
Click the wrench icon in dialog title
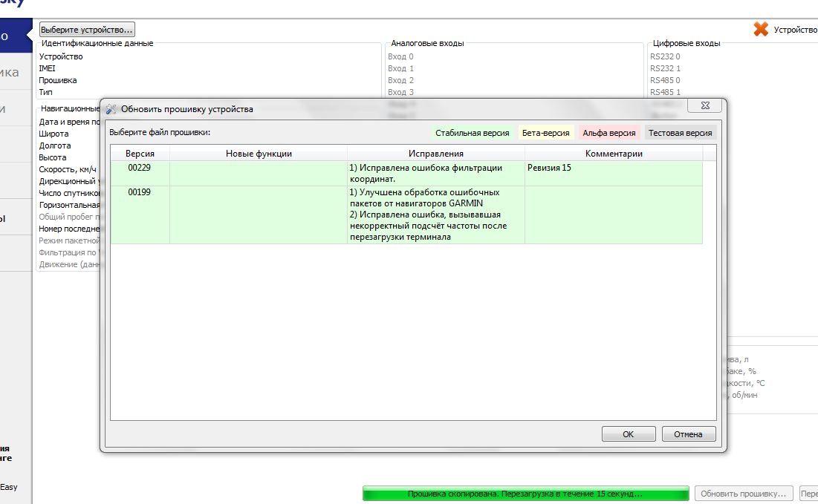click(111, 109)
